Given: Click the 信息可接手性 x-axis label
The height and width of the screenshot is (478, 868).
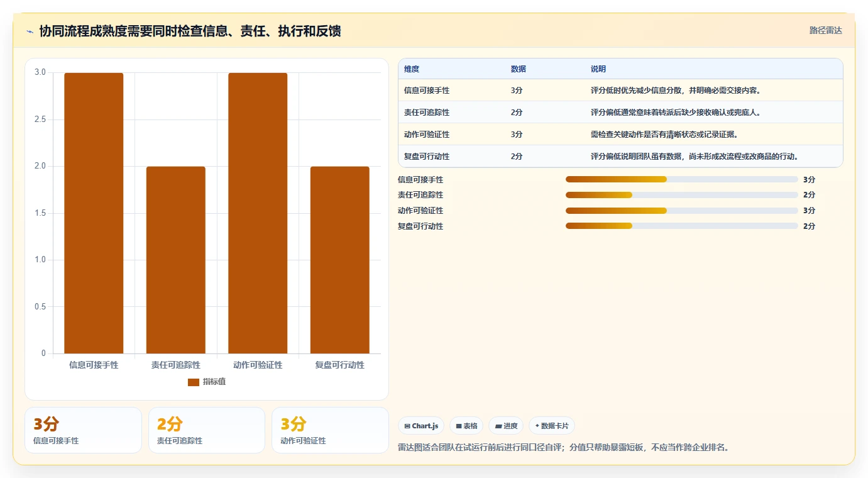Looking at the screenshot, I should click(x=94, y=365).
